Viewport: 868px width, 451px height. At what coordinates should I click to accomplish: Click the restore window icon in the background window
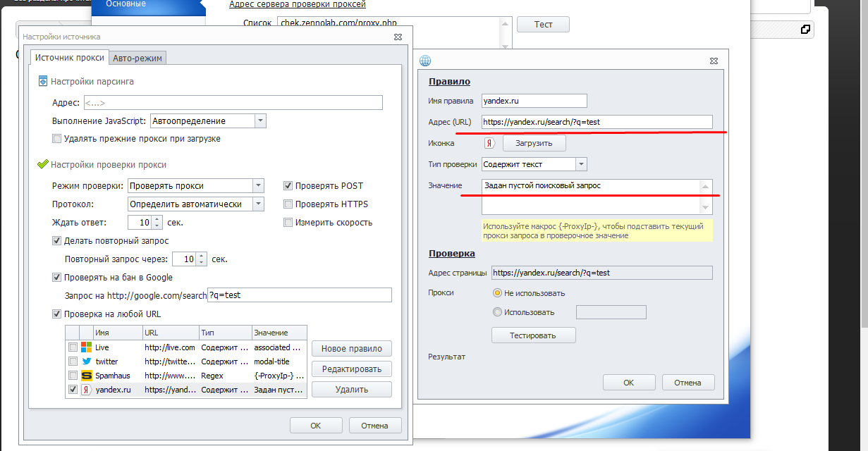point(805,30)
